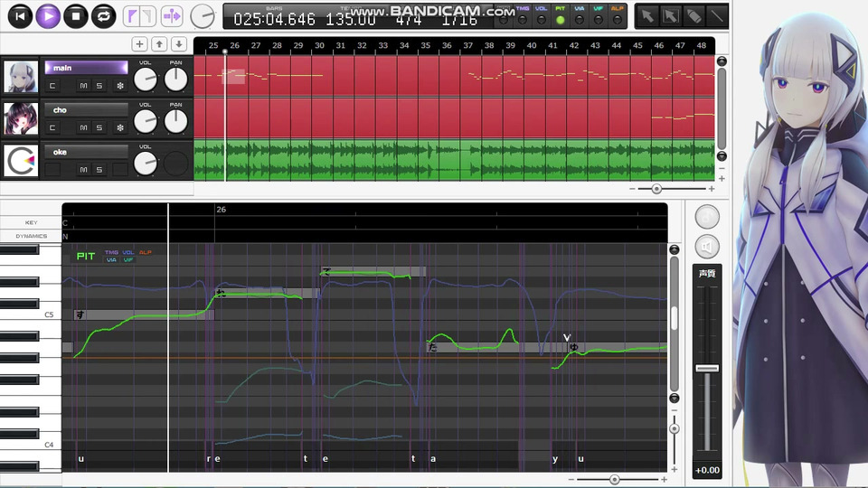Select the oke track name
The image size is (868, 488).
[x=87, y=152]
